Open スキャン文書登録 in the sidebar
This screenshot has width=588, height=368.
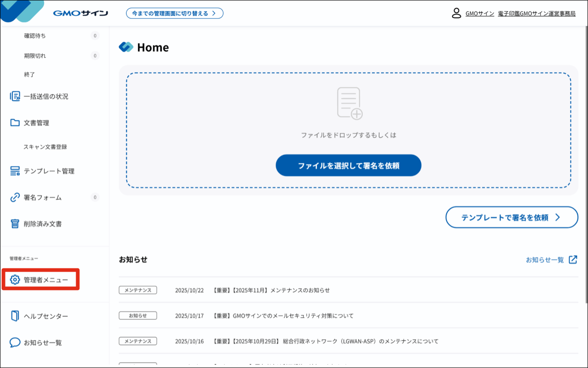pyautogui.click(x=45, y=147)
